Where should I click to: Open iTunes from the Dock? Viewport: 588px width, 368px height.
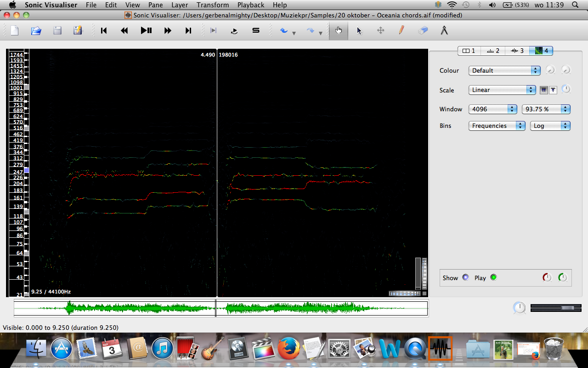point(162,349)
